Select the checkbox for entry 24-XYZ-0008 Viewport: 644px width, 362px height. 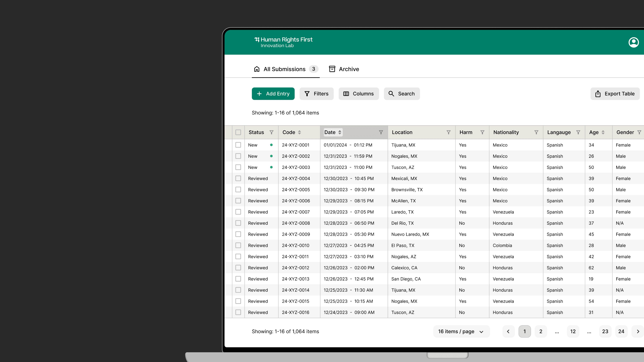238,223
